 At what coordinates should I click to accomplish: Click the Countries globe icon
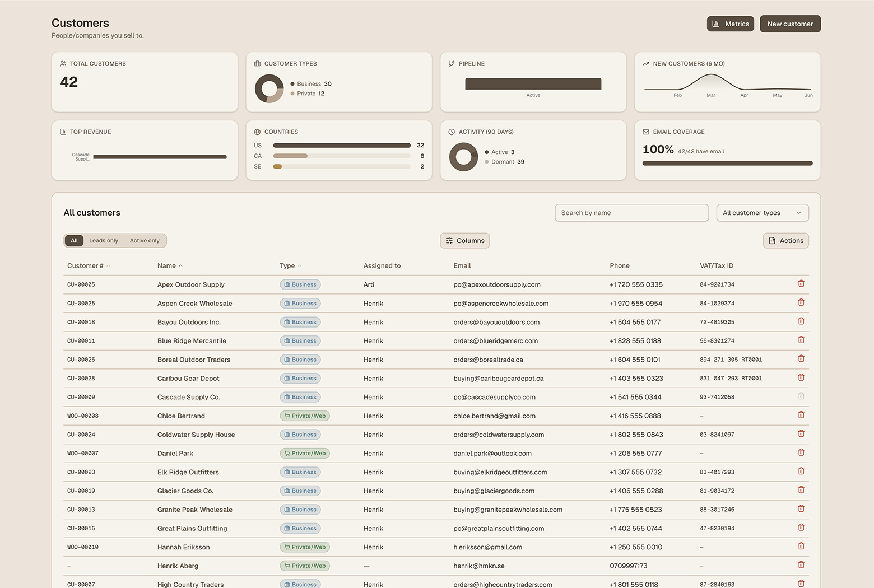[257, 132]
